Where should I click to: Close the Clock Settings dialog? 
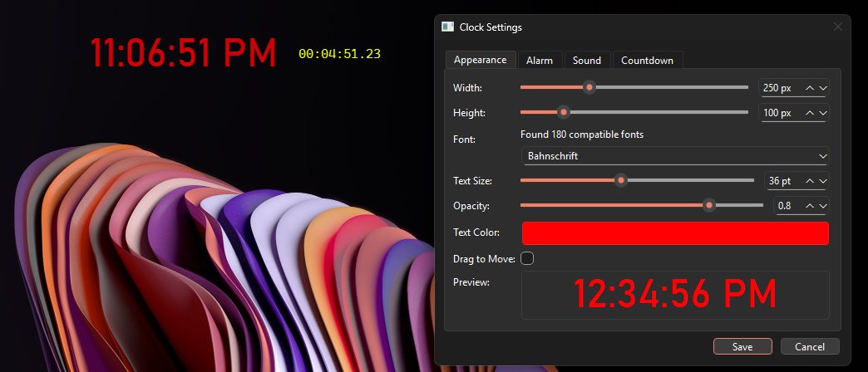pyautogui.click(x=837, y=27)
